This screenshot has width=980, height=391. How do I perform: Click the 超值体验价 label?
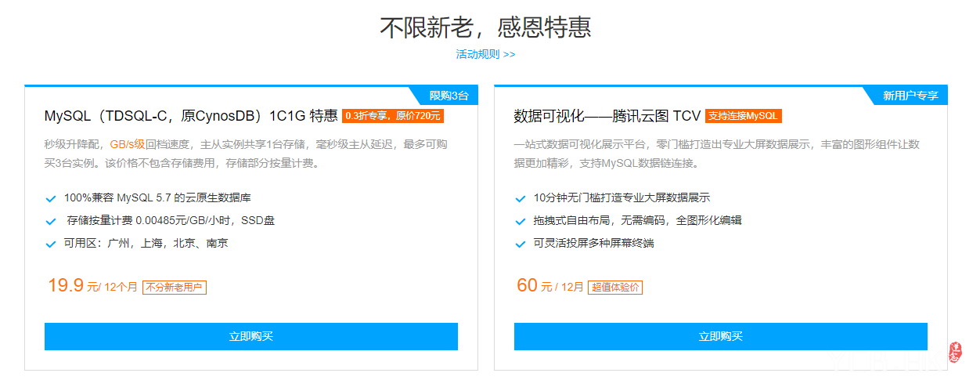[x=615, y=288]
